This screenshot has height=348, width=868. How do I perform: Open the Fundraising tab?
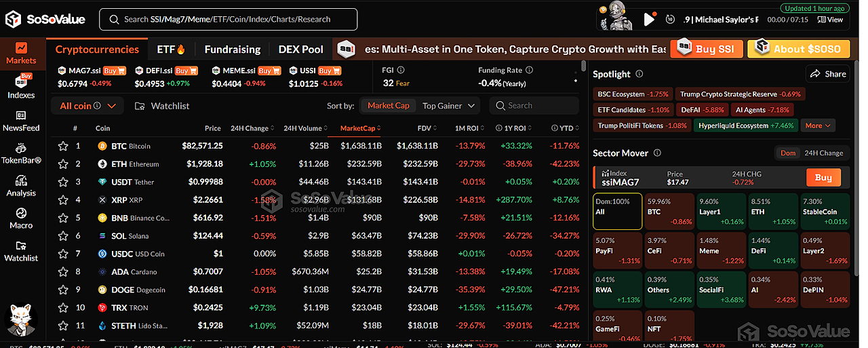[233, 50]
